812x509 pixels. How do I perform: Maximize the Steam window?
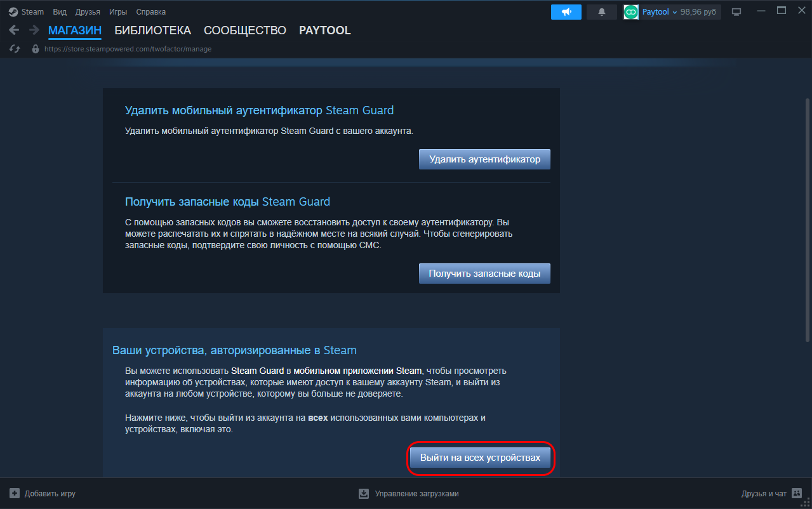[x=782, y=11]
